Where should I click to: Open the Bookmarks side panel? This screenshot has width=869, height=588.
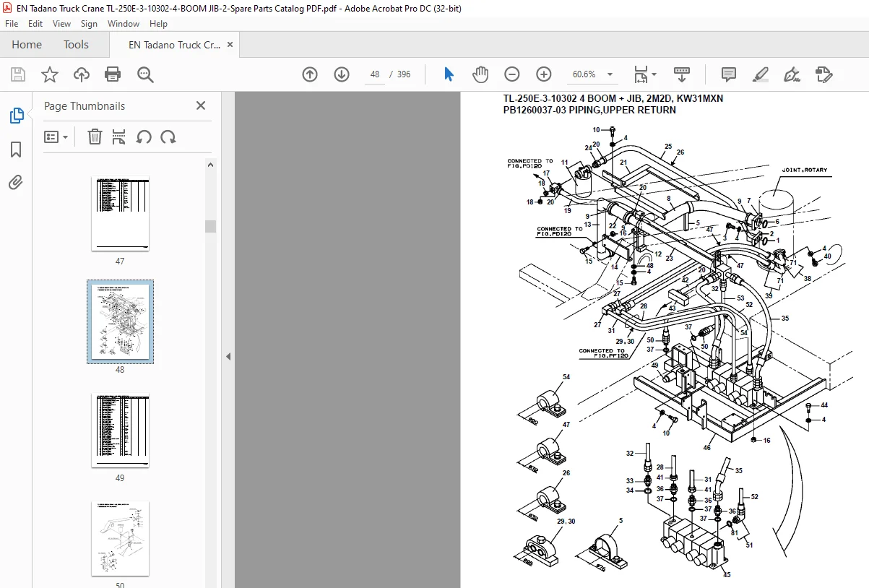pyautogui.click(x=16, y=150)
